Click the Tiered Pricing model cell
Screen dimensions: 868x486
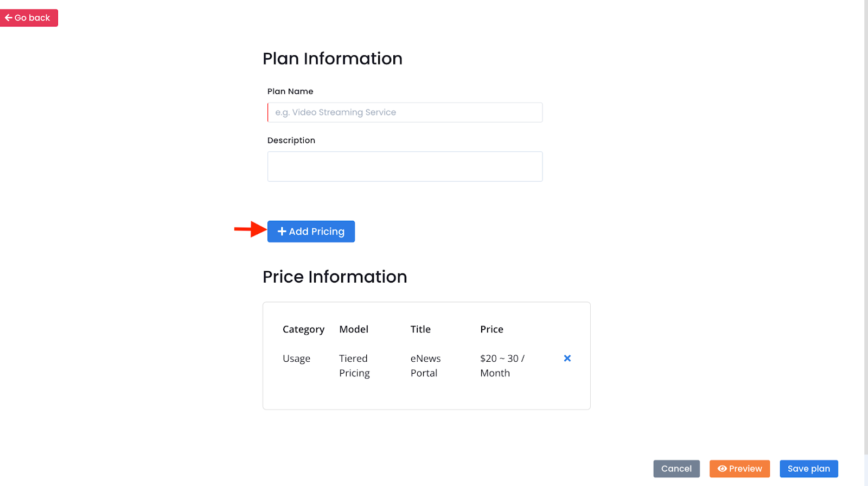pos(354,366)
